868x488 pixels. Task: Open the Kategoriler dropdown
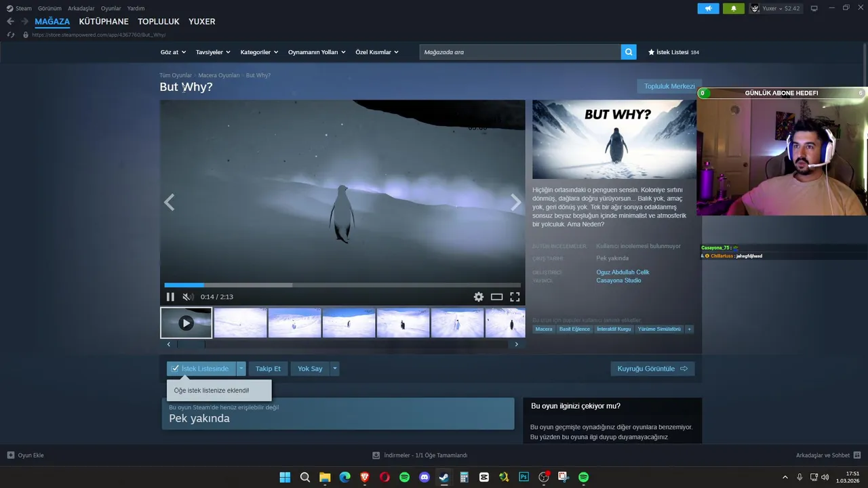[x=259, y=52]
